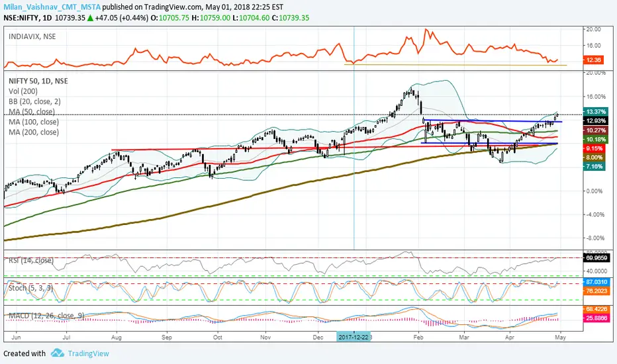Click the Feb label on time axis
The image size is (617, 364).
(418, 338)
